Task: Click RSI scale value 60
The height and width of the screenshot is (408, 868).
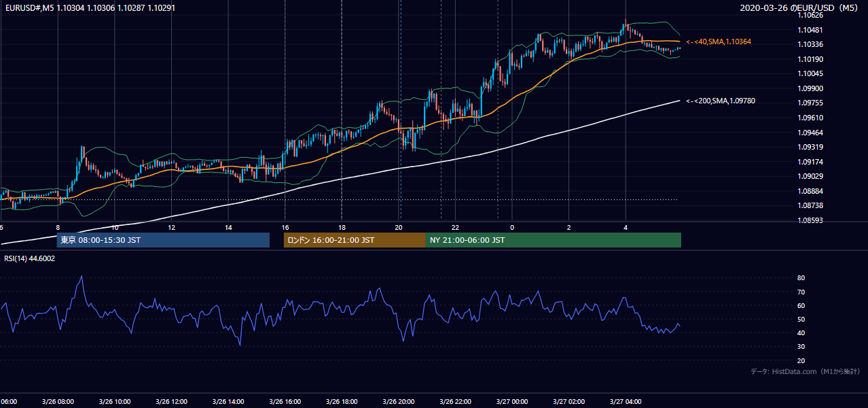Action: [801, 305]
